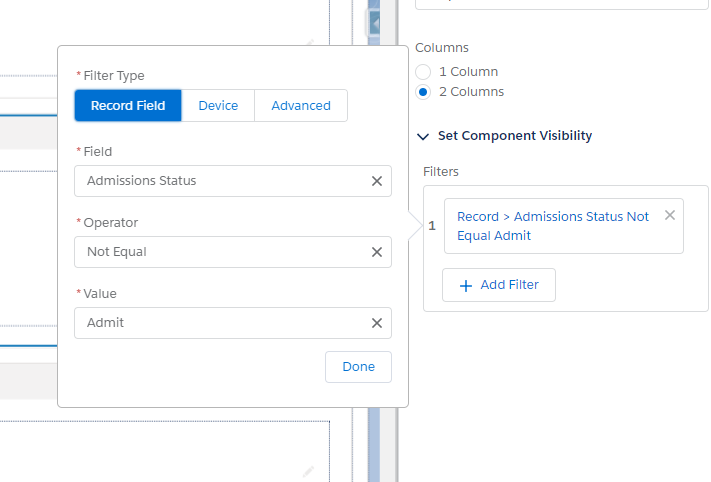Click the Value input containing Admit
This screenshot has width=711, height=482.
pyautogui.click(x=220, y=323)
